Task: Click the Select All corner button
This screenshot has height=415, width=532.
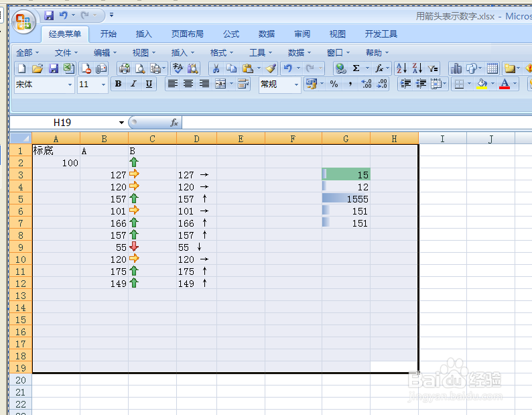Action: 21,138
